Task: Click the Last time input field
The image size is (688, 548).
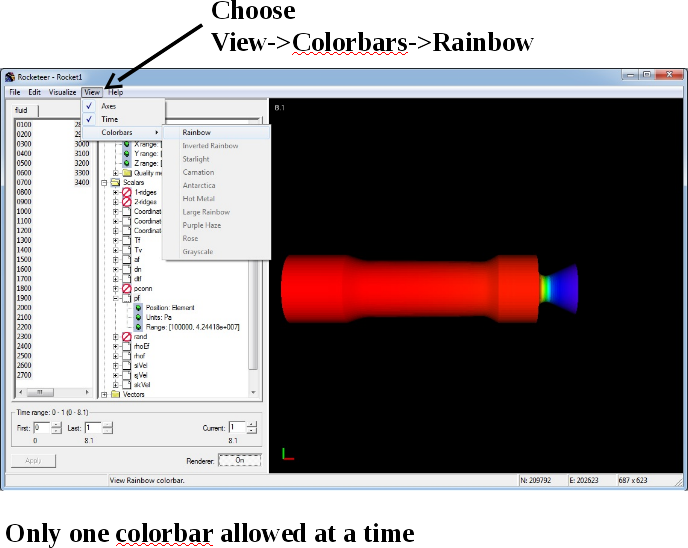Action: (93, 428)
